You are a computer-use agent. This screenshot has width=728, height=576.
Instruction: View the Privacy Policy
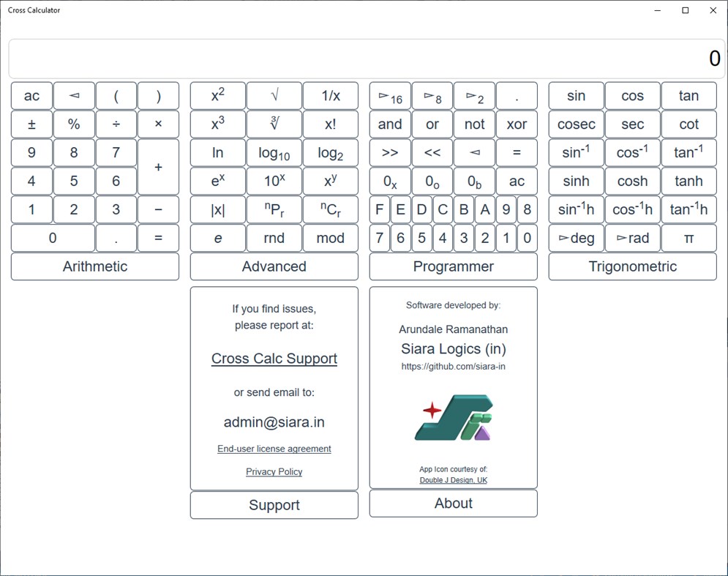pyautogui.click(x=274, y=471)
